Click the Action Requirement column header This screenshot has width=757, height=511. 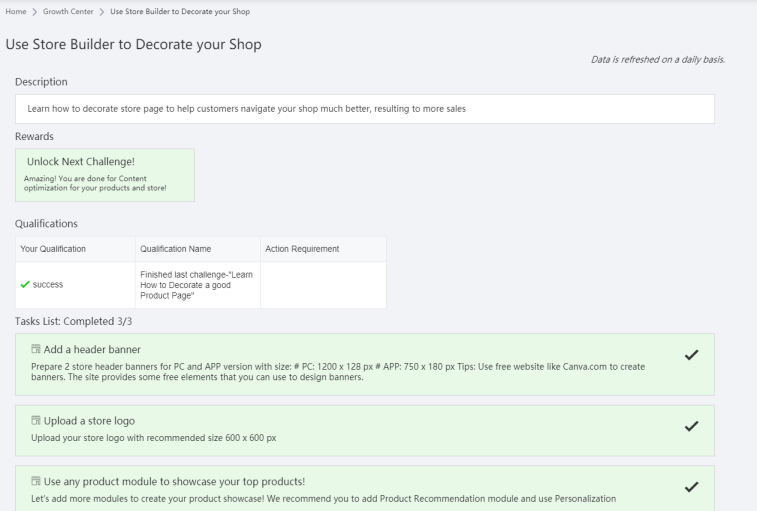(301, 248)
